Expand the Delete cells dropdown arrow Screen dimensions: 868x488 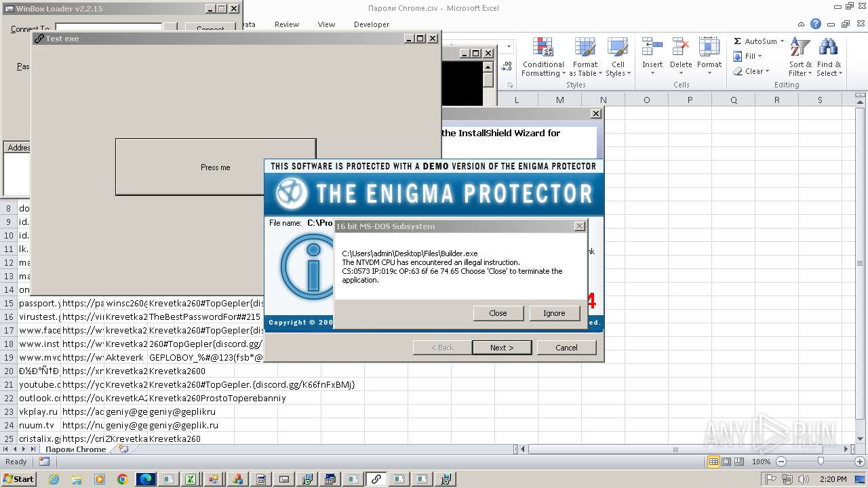[x=681, y=73]
